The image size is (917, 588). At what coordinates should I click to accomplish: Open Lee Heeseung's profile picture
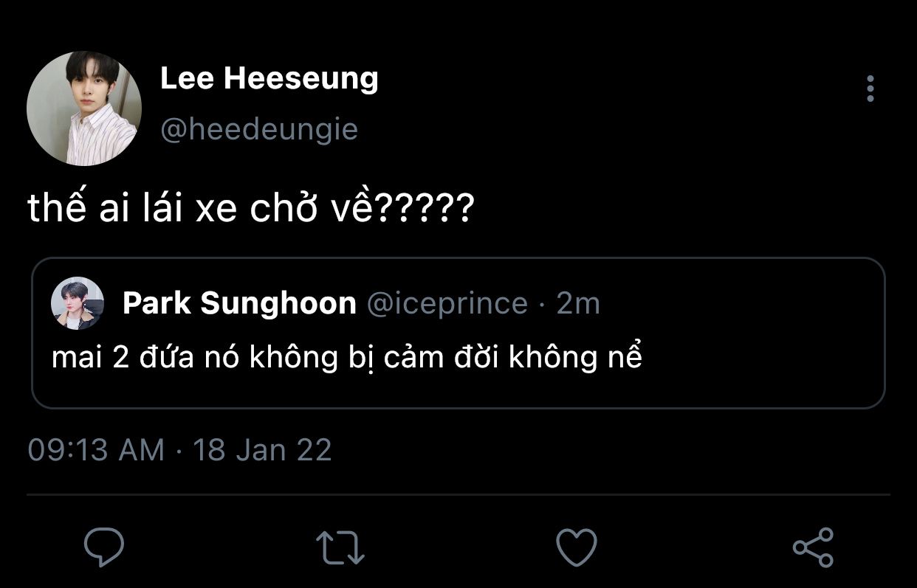point(84,108)
